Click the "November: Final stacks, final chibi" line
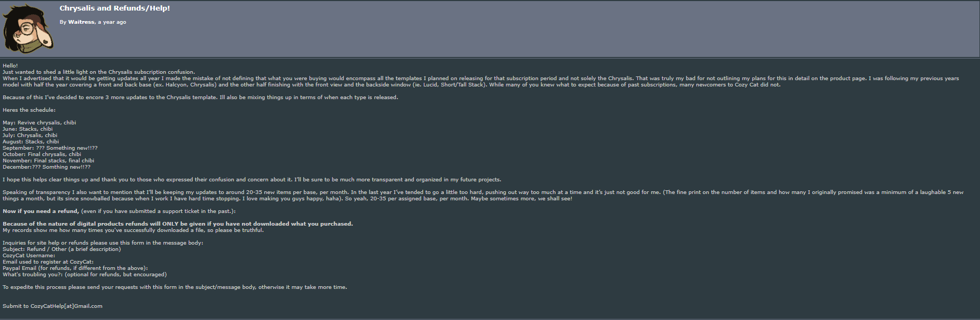 (x=48, y=161)
